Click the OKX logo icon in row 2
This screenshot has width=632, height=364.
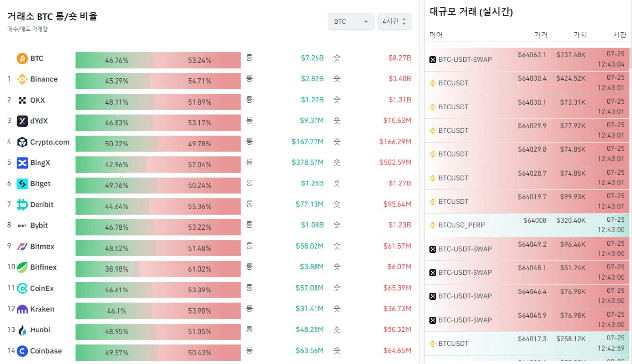click(22, 100)
